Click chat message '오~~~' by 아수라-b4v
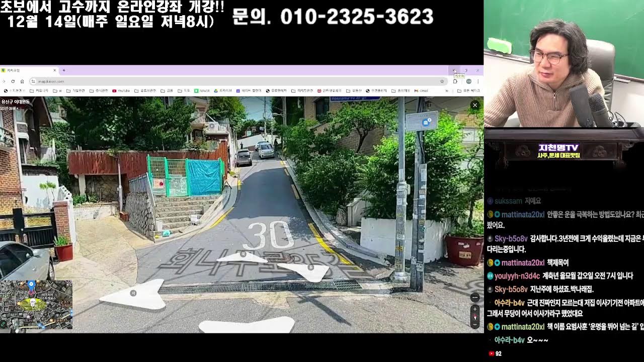644x362 pixels. pyautogui.click(x=537, y=340)
